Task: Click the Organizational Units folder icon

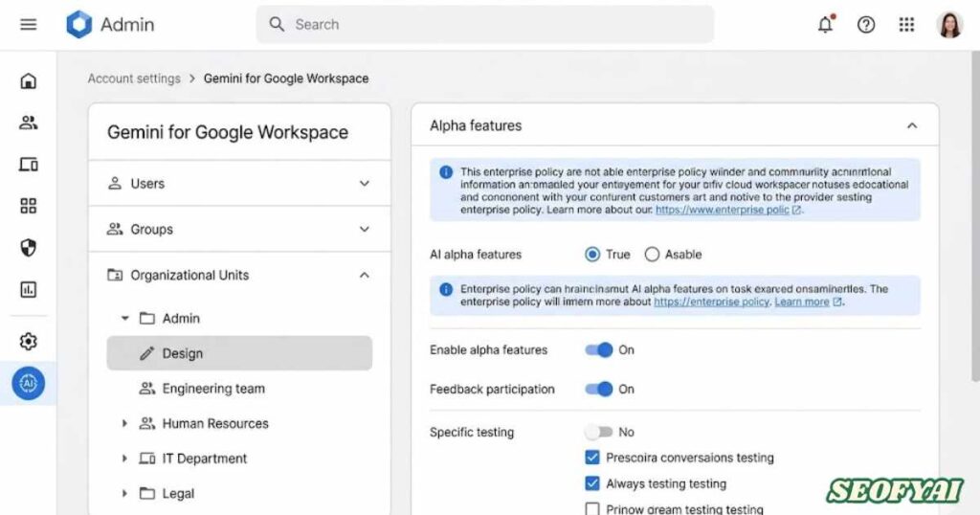Action: (x=115, y=275)
